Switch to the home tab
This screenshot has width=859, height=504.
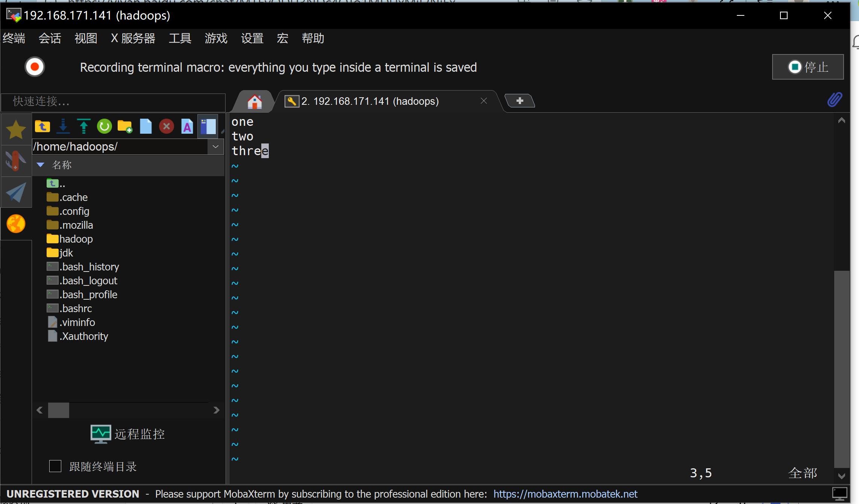255,101
